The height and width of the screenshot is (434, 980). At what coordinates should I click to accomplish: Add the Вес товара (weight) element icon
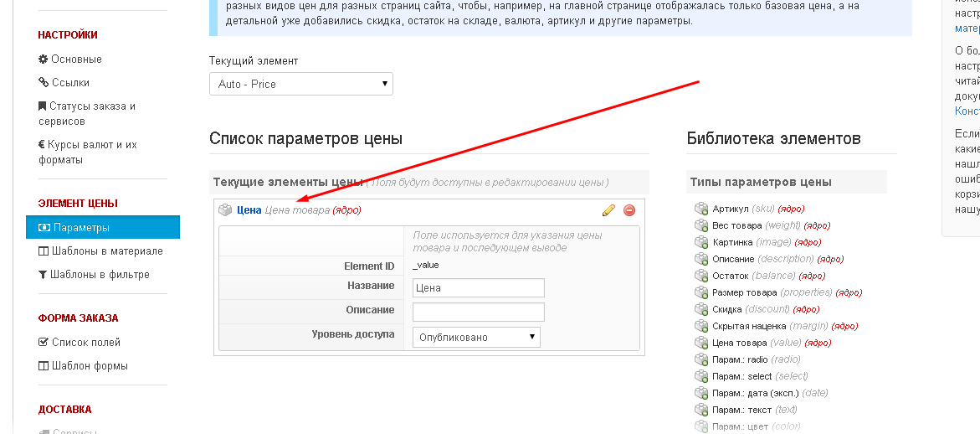click(701, 225)
